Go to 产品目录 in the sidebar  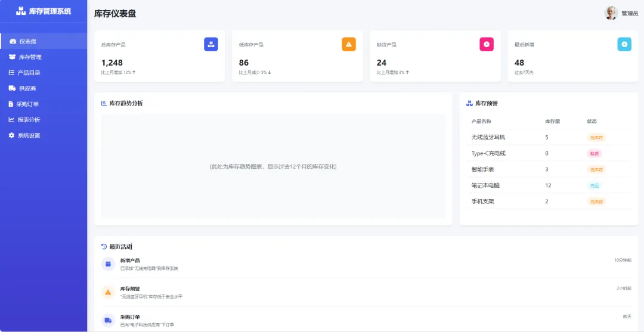click(44, 73)
